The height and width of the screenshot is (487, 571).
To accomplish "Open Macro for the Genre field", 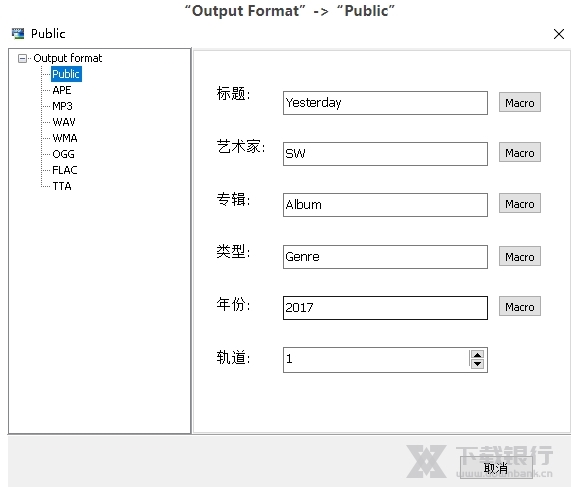I will [x=520, y=256].
